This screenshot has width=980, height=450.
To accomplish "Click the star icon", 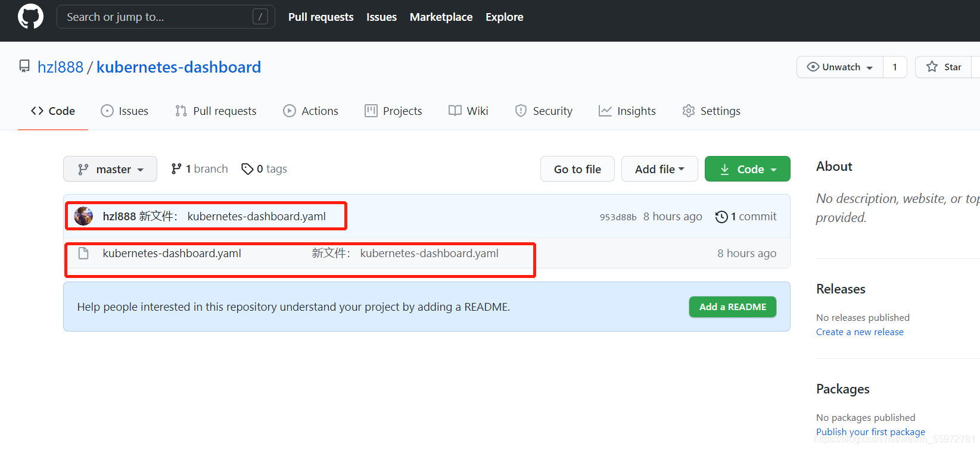I will coord(932,67).
